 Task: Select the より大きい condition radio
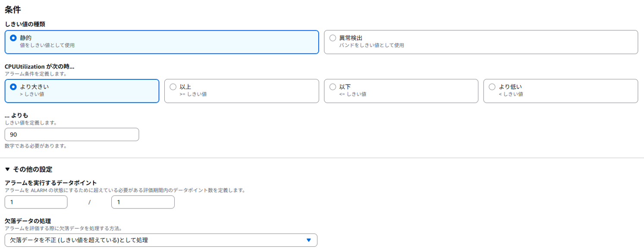(x=13, y=87)
